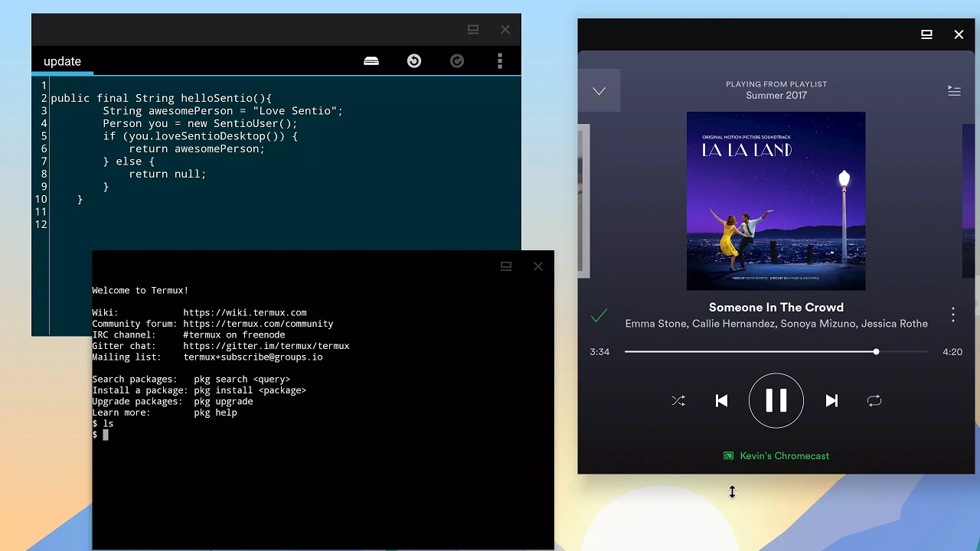Open Summer 2017 playlist title

click(776, 96)
